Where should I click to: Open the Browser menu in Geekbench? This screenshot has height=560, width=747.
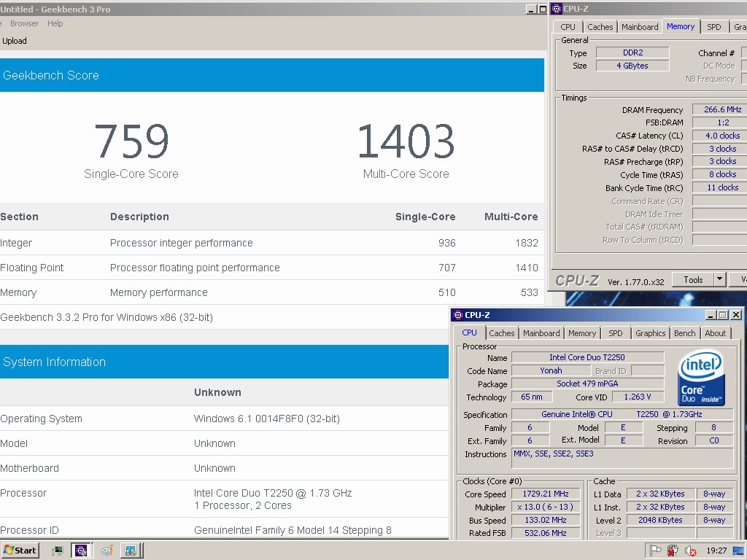[x=24, y=23]
